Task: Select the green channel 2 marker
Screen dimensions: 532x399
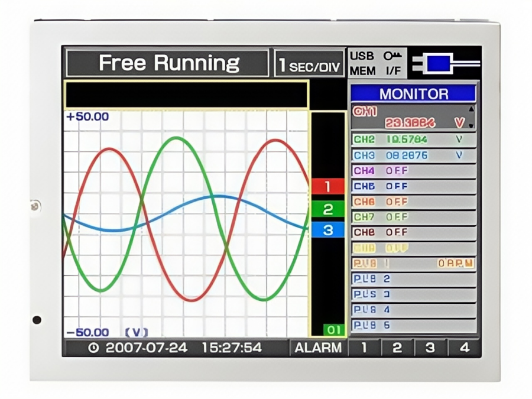Action: tap(327, 209)
